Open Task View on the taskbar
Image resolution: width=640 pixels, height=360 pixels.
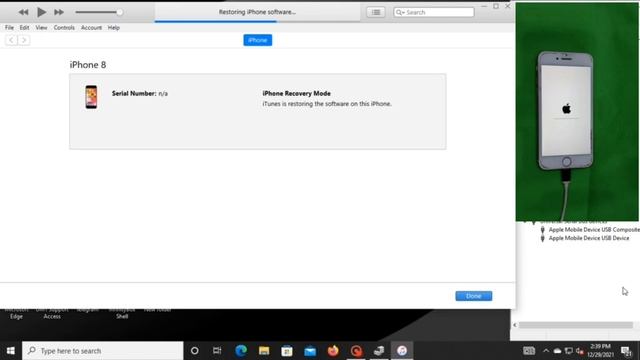pyautogui.click(x=217, y=351)
